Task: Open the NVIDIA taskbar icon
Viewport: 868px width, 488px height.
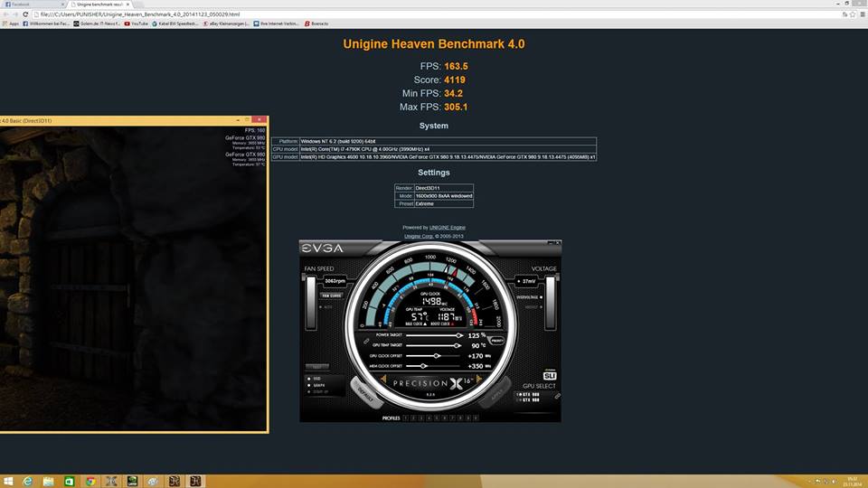Action: click(x=132, y=482)
